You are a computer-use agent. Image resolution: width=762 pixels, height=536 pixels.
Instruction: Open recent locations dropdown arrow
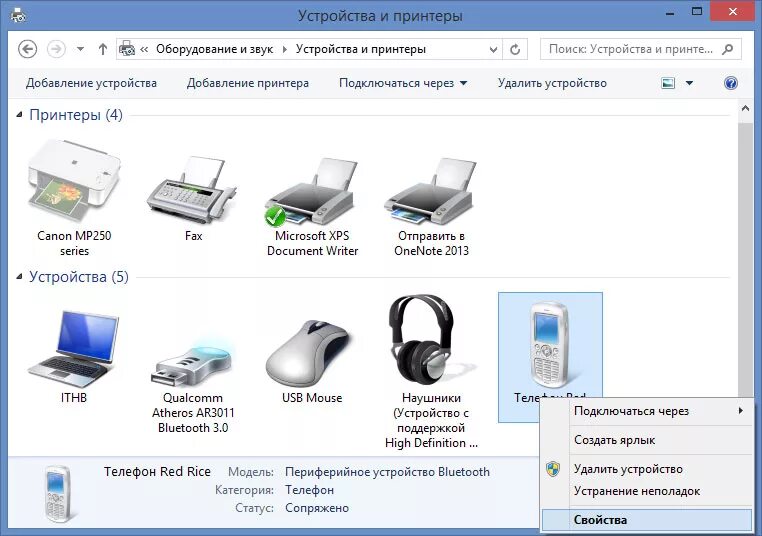coord(81,49)
